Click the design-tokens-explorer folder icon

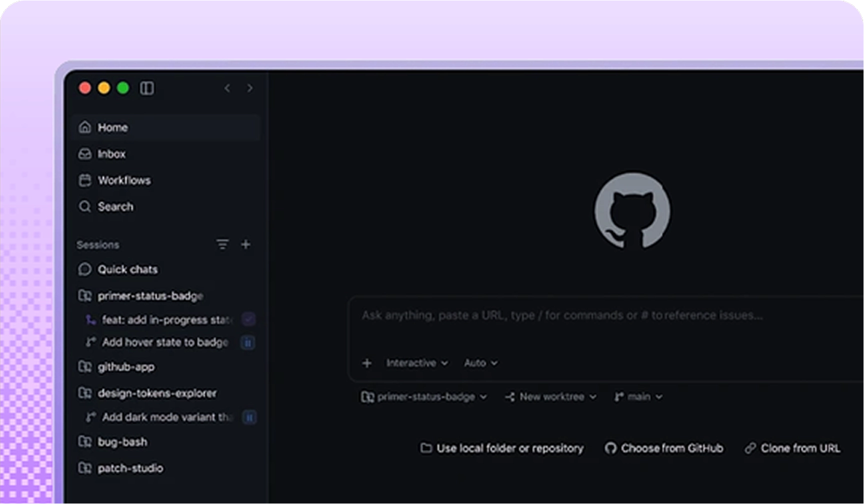85,393
